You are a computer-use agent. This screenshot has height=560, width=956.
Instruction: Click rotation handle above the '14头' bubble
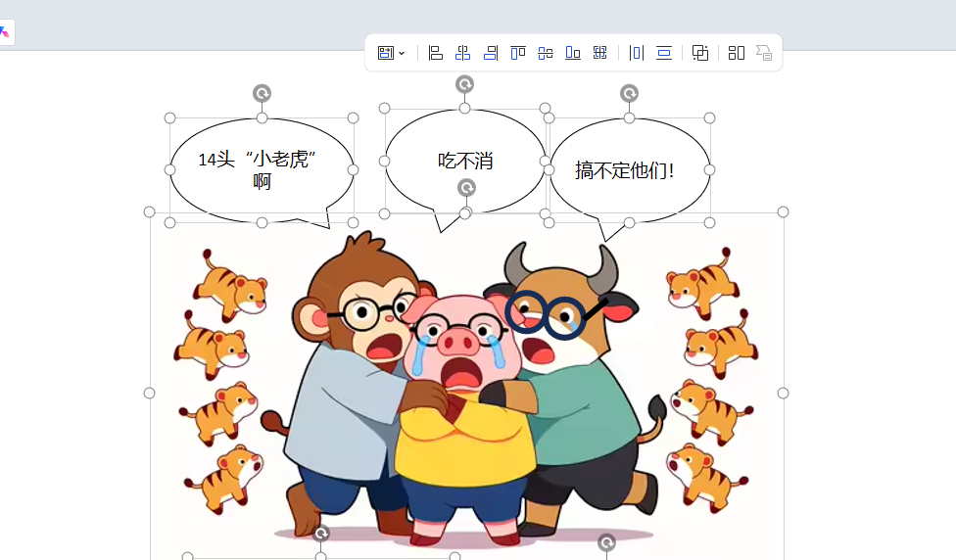pyautogui.click(x=263, y=93)
